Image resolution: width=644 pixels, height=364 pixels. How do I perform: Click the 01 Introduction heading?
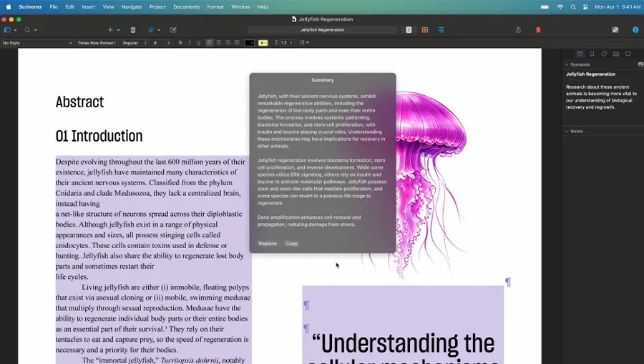[x=99, y=136]
